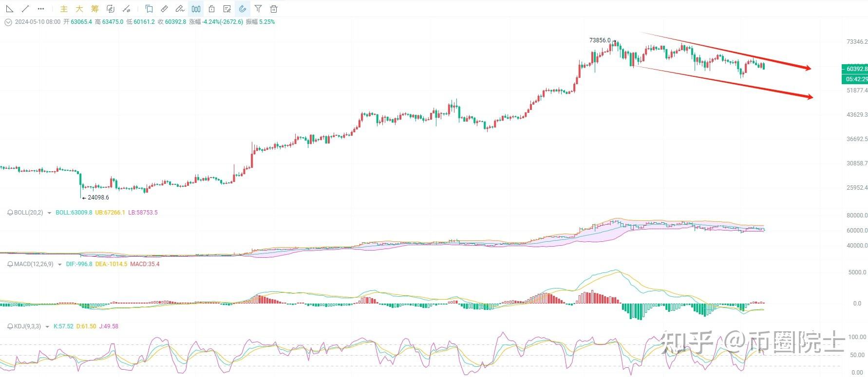
Task: Select the ruler measurement tool
Action: [165, 9]
